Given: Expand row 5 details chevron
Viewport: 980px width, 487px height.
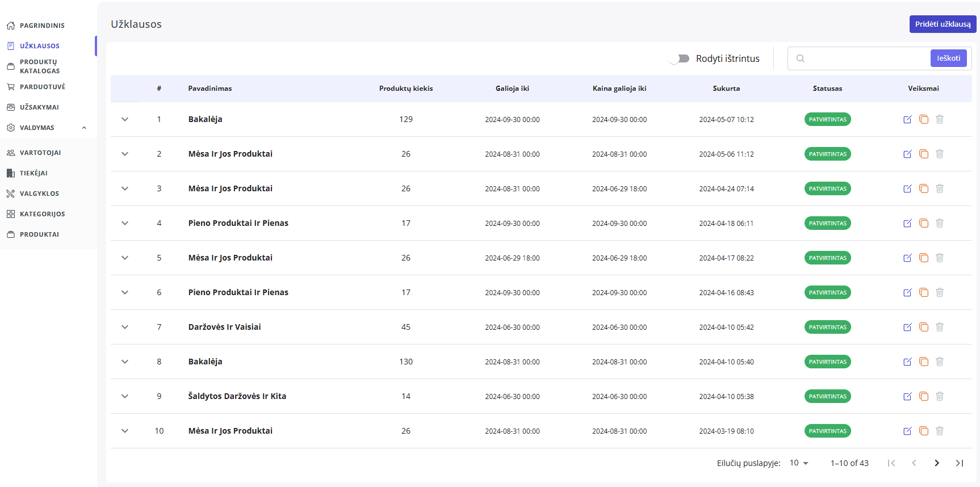Looking at the screenshot, I should [x=125, y=258].
